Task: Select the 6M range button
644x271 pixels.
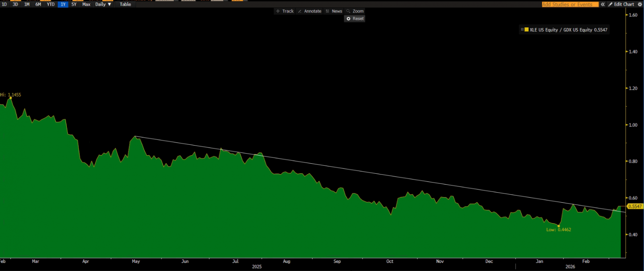Action: [x=38, y=4]
